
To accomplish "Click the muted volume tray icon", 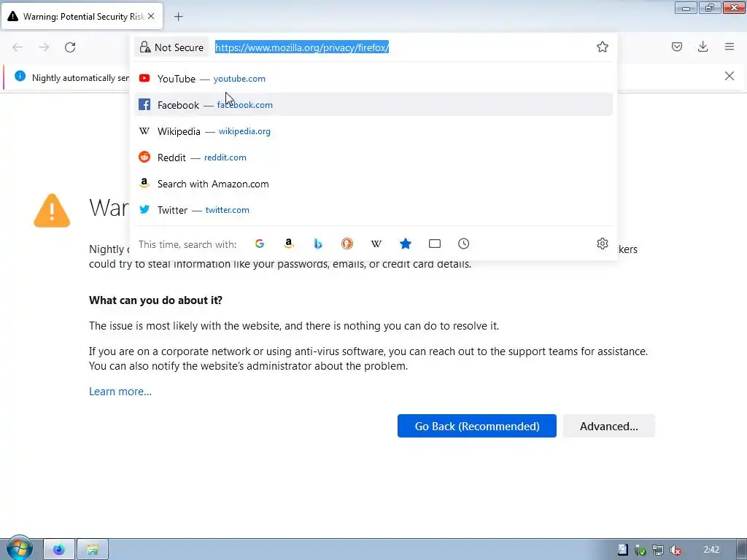I will pyautogui.click(x=675, y=550).
